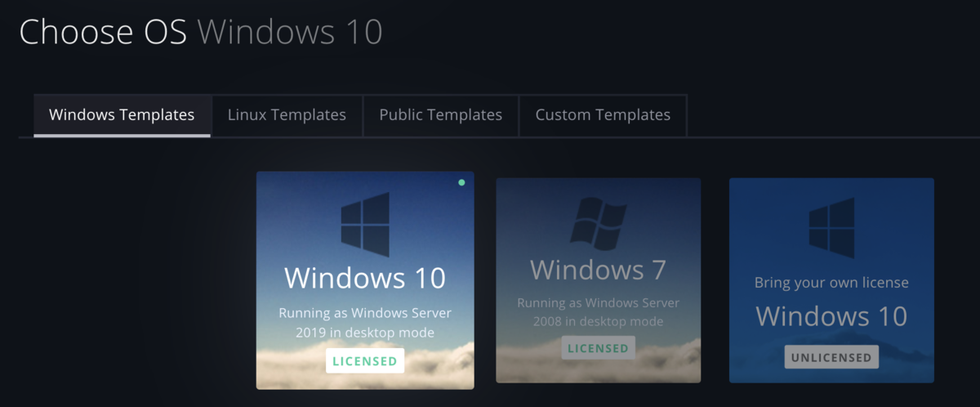
Task: Click 'Running as Windows Server 2019 in desktop mode' text
Action: click(365, 323)
